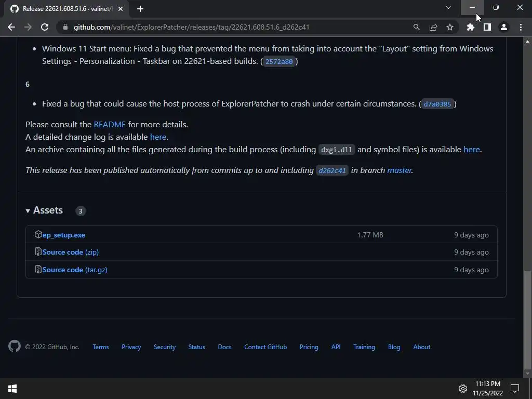Open the clock showing 11:13 PM
The width and height of the screenshot is (532, 399).
tap(488, 389)
